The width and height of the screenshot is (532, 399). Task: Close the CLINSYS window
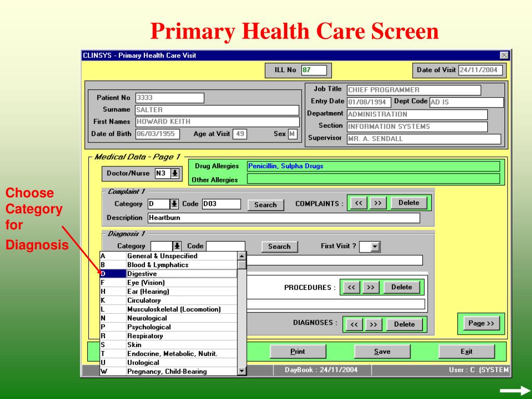[504, 55]
